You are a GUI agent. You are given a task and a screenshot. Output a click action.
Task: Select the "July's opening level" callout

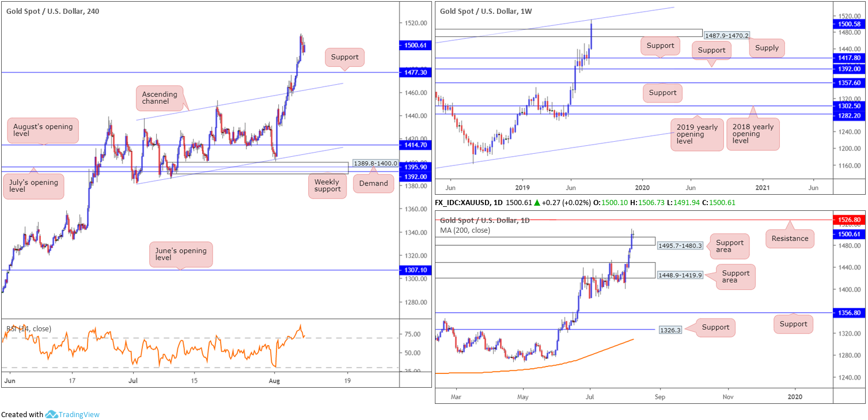click(33, 186)
